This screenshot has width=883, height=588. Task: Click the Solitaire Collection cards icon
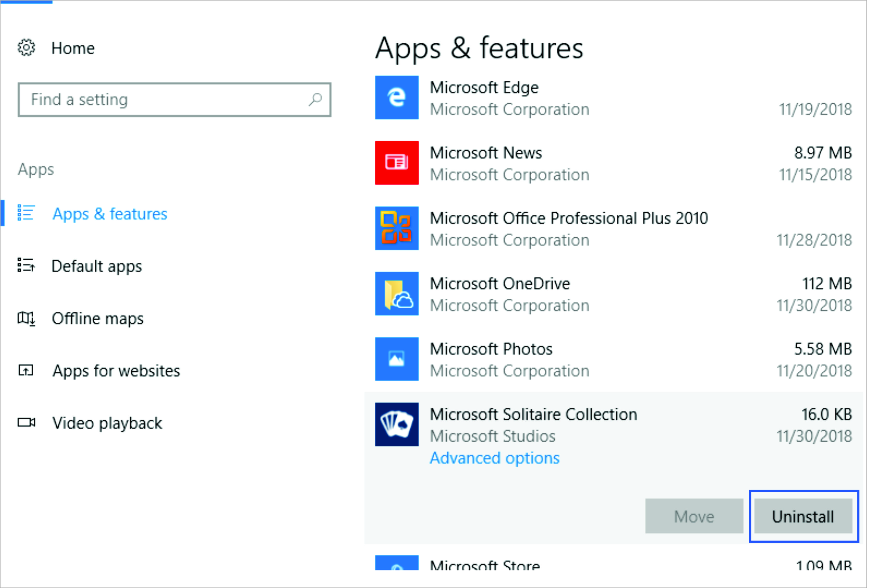pos(397,424)
